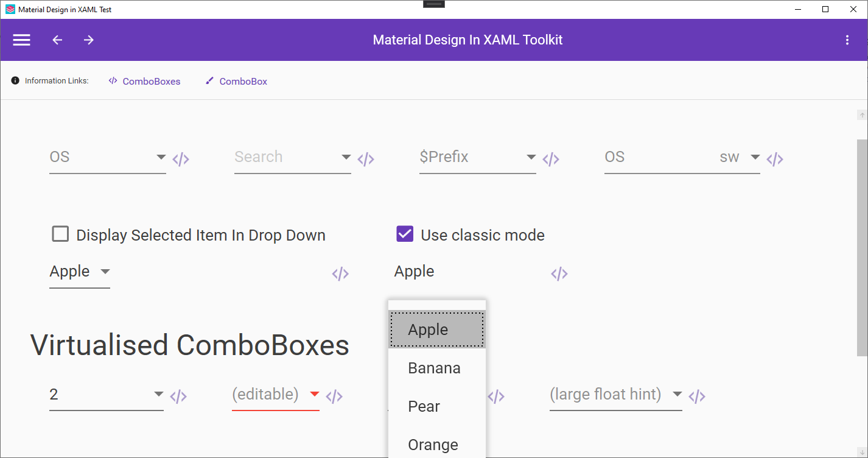Open the code sample icon beside OS combo
The height and width of the screenshot is (458, 868).
click(x=181, y=158)
